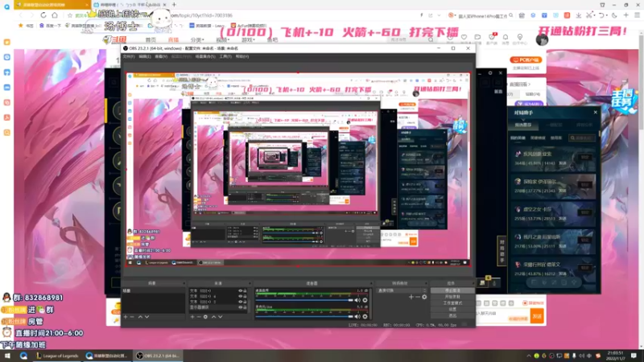Open transition properties gear icon
The width and height of the screenshot is (644, 362).
click(424, 297)
